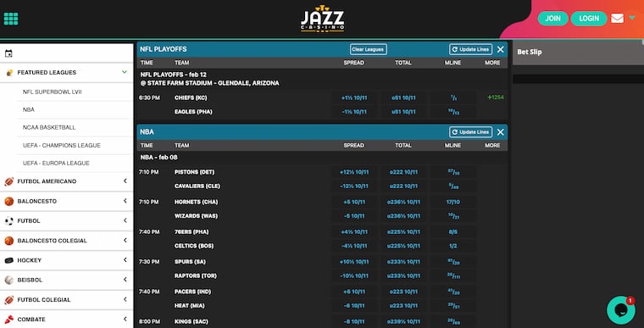The width and height of the screenshot is (644, 328).
Task: Click the LOGIN button
Action: (589, 19)
